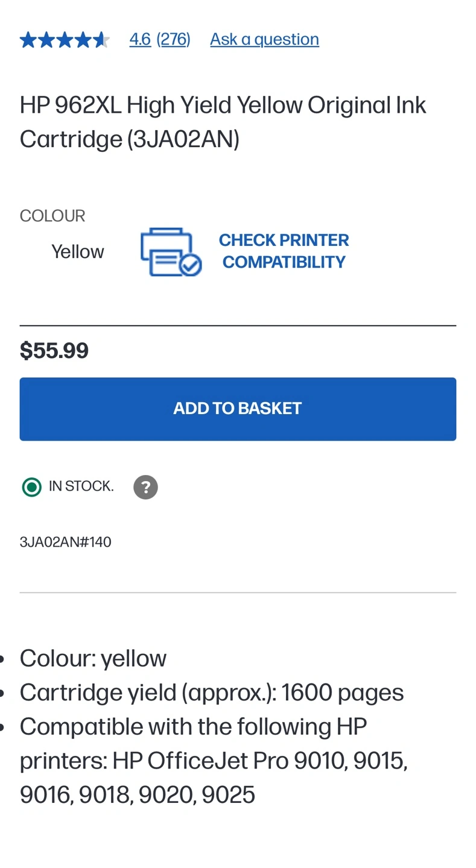The image size is (476, 868).
Task: Click the printer compatibility check icon
Action: [171, 252]
